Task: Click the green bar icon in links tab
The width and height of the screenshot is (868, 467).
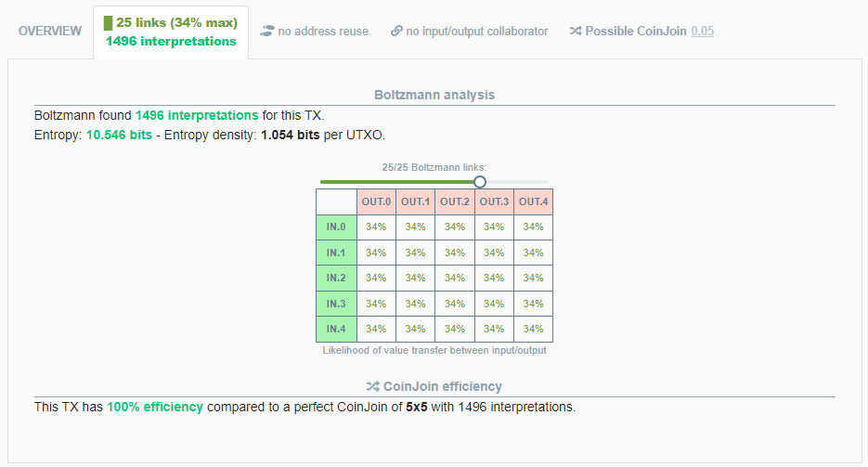Action: pos(108,22)
